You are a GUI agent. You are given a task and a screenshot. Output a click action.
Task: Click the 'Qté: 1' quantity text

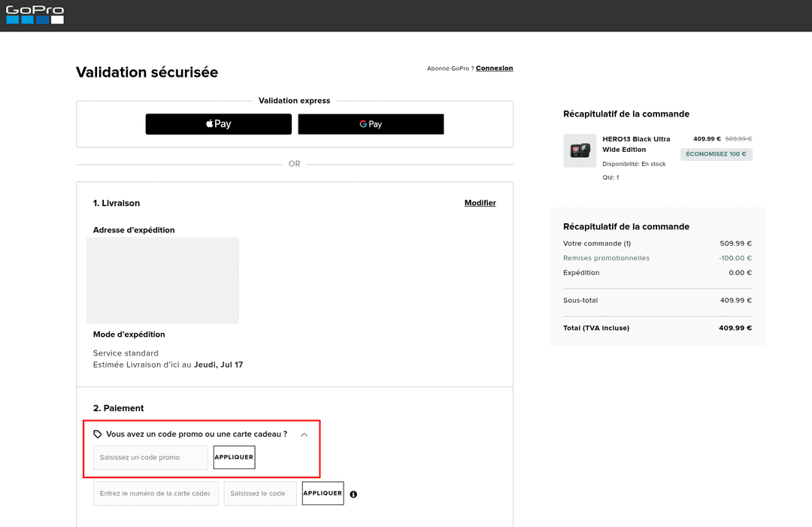(x=611, y=177)
